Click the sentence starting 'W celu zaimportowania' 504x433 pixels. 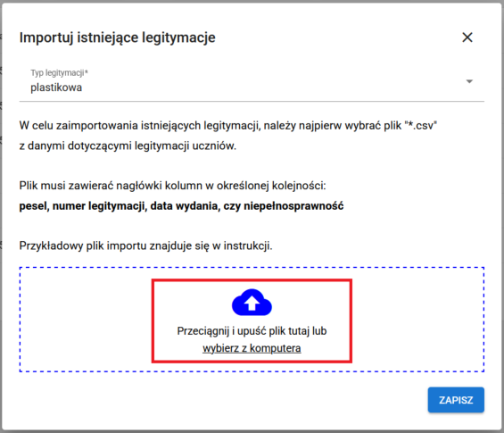pyautogui.click(x=228, y=126)
